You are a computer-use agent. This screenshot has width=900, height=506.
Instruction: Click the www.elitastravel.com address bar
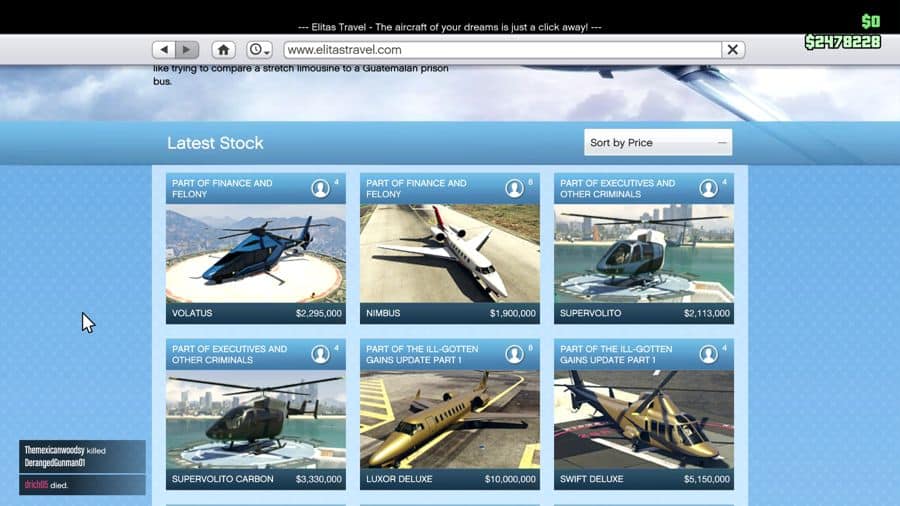503,50
